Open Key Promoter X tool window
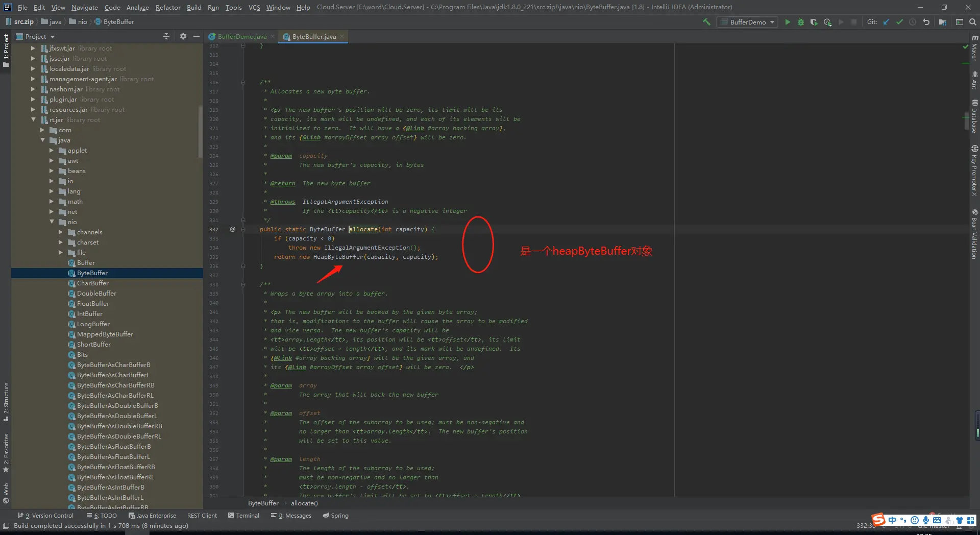This screenshot has height=535, width=980. [x=974, y=171]
